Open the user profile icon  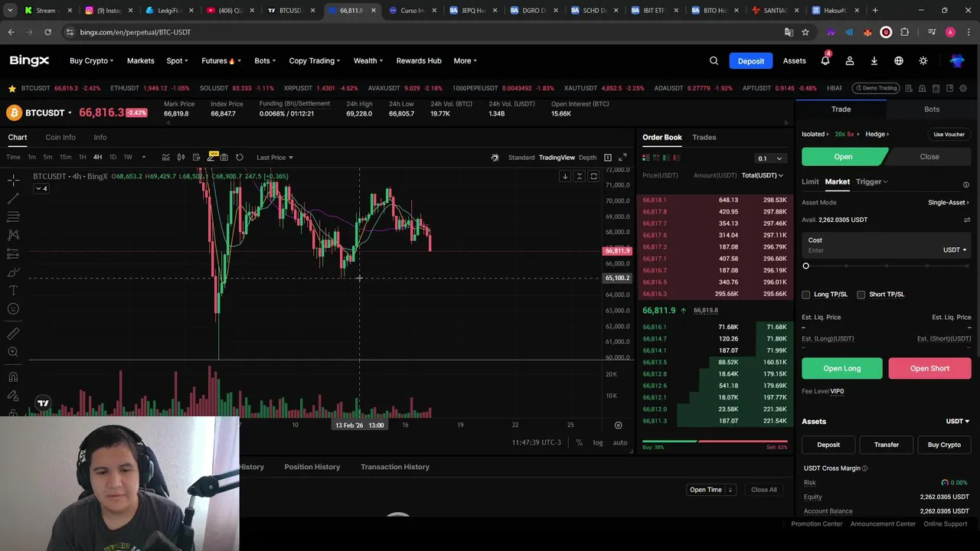coord(849,61)
